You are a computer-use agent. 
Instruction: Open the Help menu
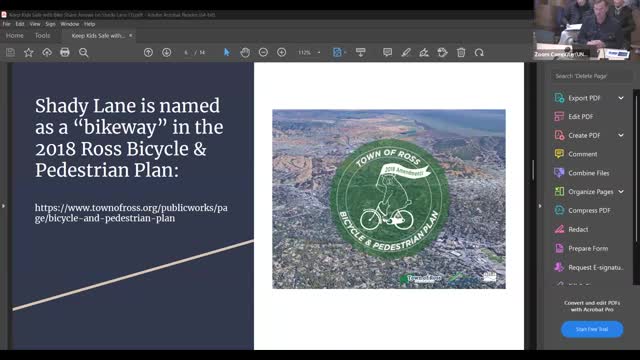[89, 24]
